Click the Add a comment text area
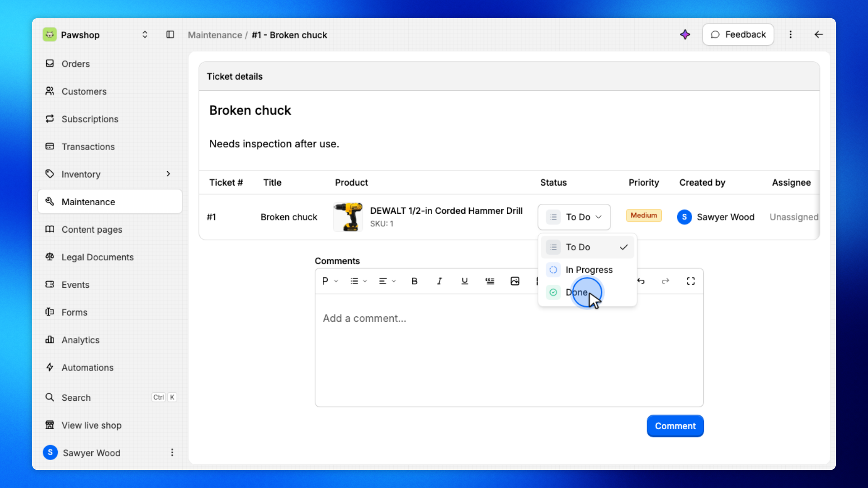 tap(509, 350)
